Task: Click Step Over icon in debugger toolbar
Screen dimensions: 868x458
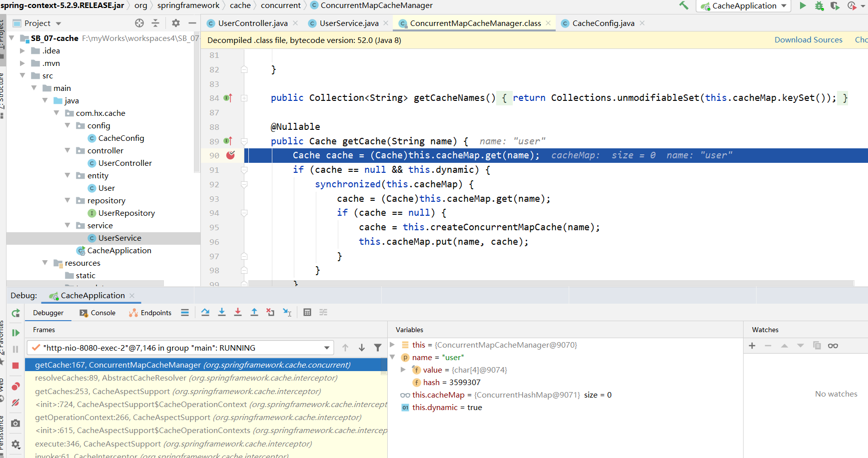Action: tap(205, 312)
